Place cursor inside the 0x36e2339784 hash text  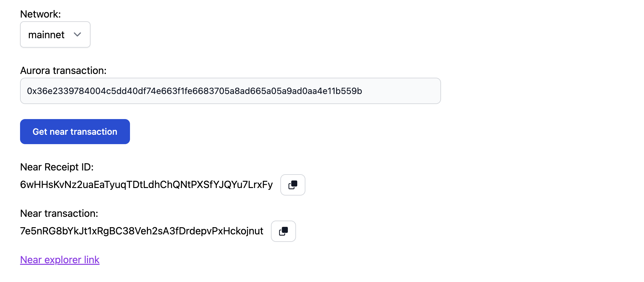195,91
